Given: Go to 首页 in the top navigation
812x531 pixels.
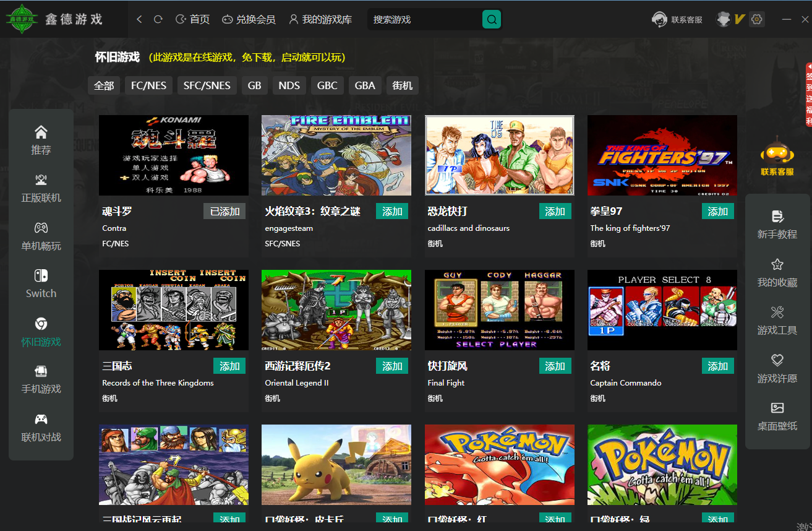Looking at the screenshot, I should pos(193,20).
